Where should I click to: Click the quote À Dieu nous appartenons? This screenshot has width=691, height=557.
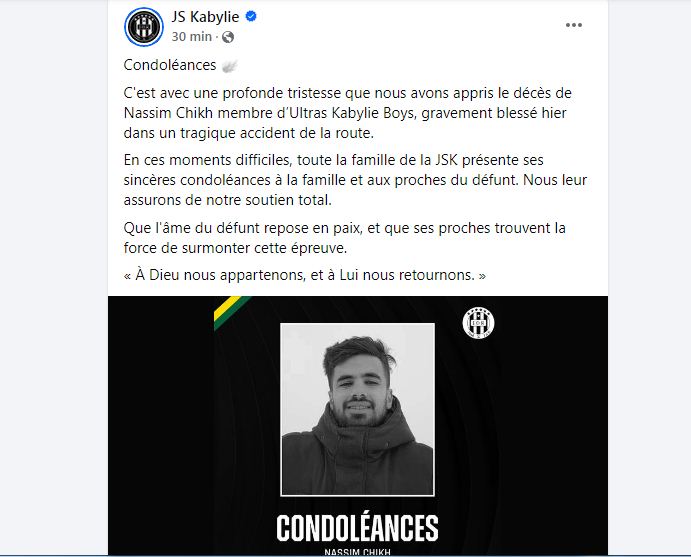click(x=305, y=275)
